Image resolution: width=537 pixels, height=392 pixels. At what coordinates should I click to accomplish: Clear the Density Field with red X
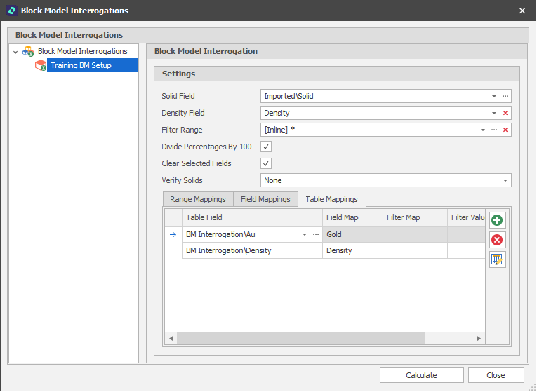click(x=505, y=113)
